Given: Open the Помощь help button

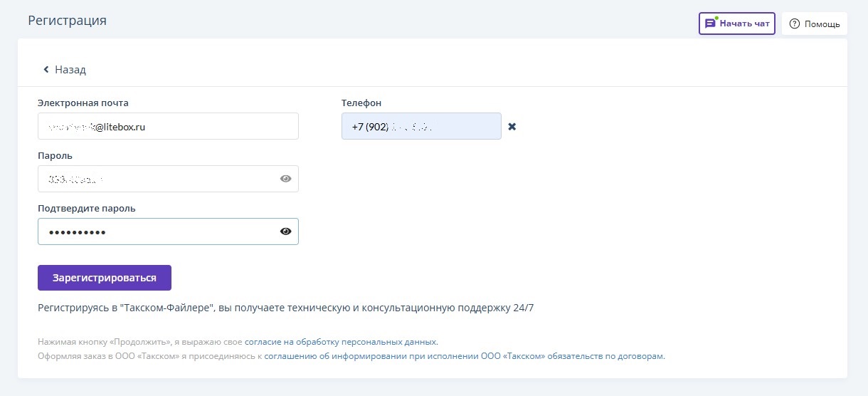Looking at the screenshot, I should 815,24.
